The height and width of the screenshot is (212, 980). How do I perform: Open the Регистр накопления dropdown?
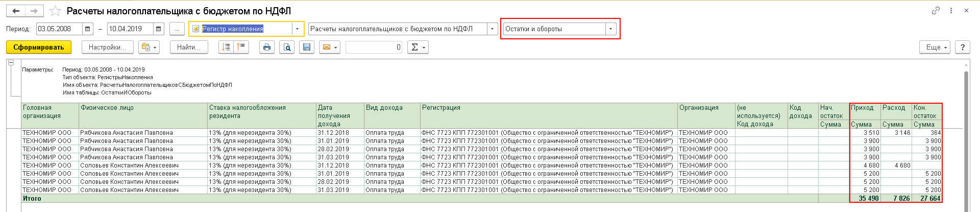pos(297,29)
